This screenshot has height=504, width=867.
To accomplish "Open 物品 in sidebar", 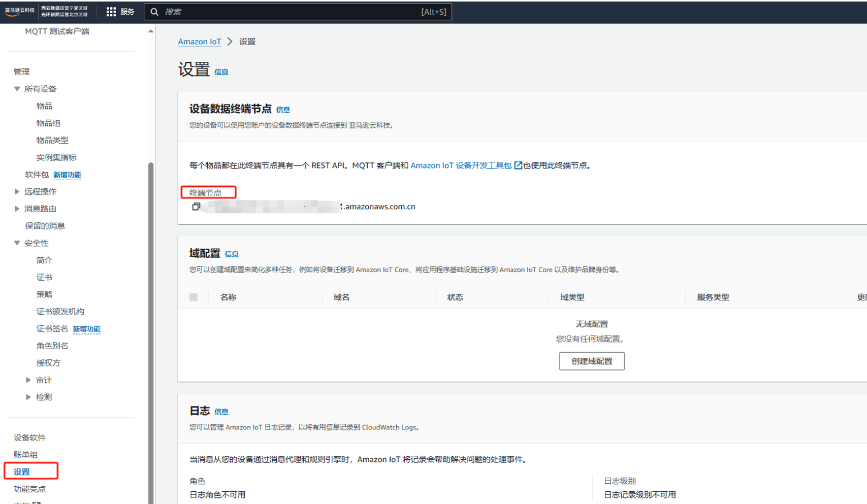I will click(x=44, y=106).
